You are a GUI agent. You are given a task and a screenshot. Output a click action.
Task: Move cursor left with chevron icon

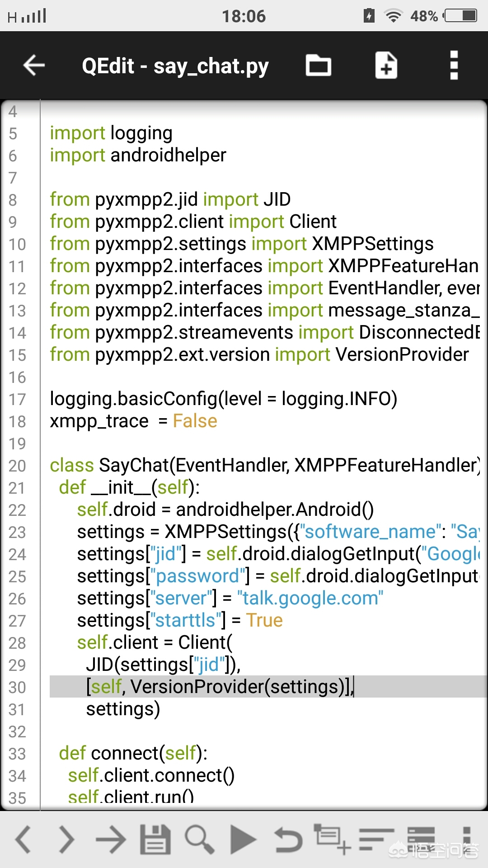(23, 840)
